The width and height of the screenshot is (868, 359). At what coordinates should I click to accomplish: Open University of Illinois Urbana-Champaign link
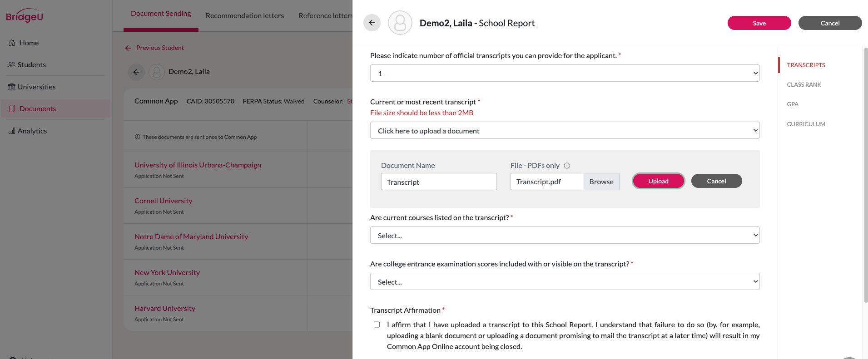[198, 165]
